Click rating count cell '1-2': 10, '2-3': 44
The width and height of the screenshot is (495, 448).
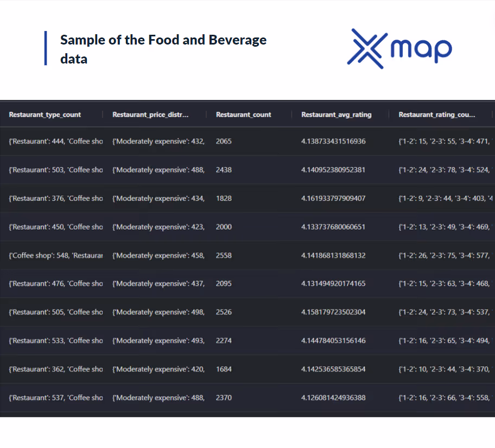tap(445, 369)
